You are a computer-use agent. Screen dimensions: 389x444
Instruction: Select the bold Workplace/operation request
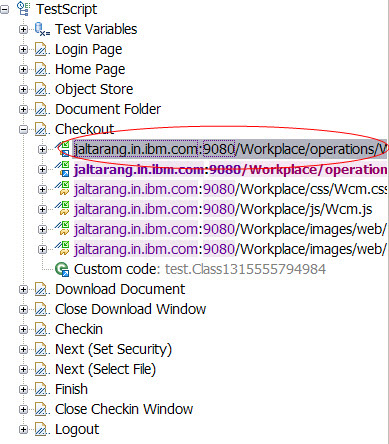coord(230,169)
